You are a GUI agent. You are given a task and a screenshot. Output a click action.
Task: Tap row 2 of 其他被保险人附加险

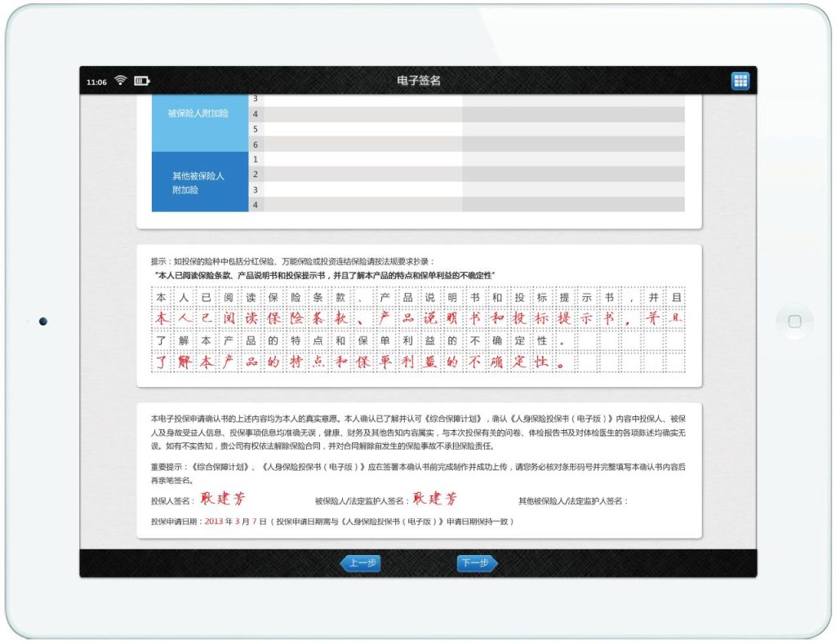[x=466, y=175]
